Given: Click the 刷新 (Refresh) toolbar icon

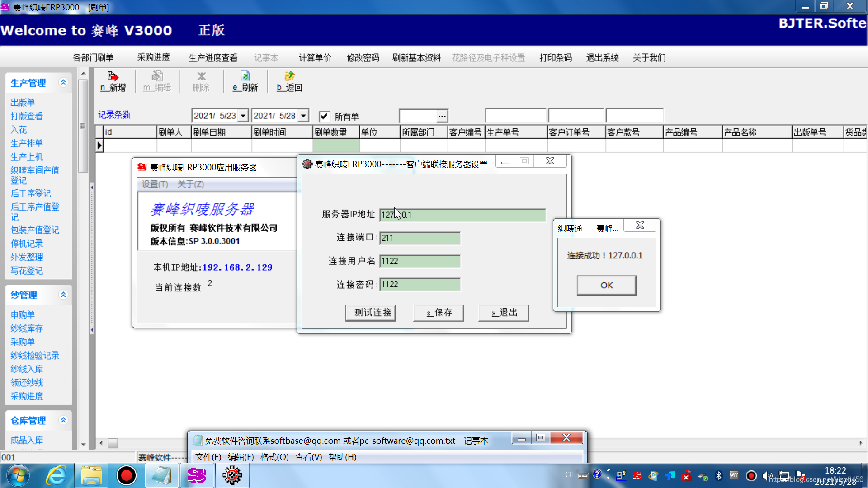Looking at the screenshot, I should point(245,81).
